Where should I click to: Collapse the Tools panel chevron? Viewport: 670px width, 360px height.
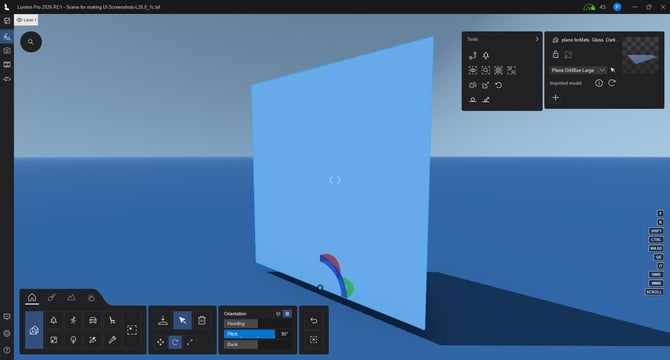pos(537,39)
